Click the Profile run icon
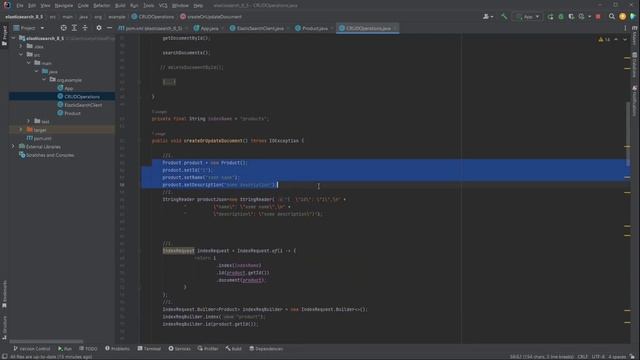 point(582,17)
